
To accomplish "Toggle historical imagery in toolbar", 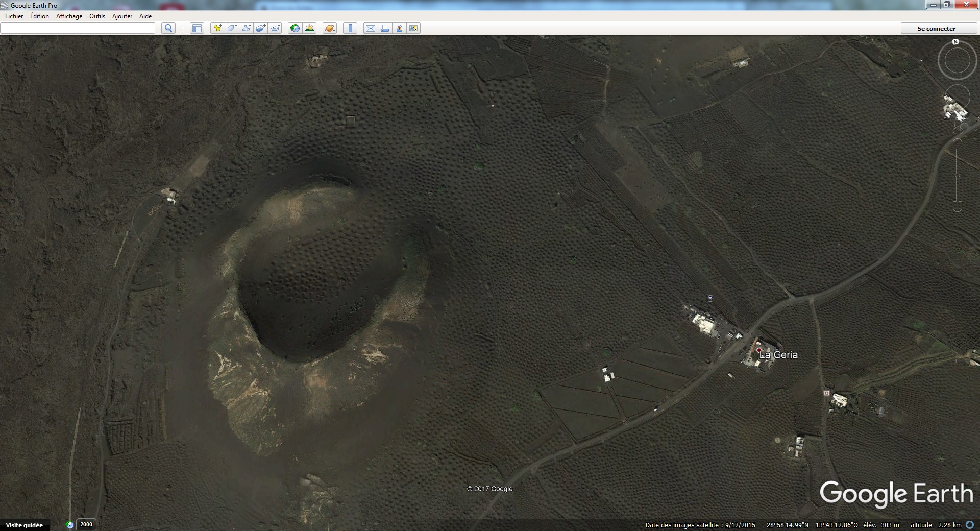I will point(295,28).
